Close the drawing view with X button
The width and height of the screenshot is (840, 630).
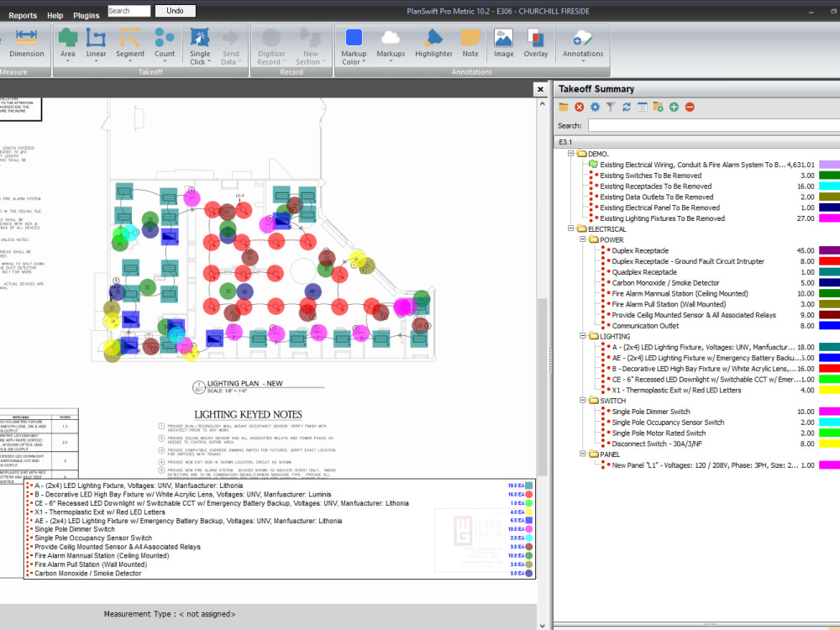(540, 90)
